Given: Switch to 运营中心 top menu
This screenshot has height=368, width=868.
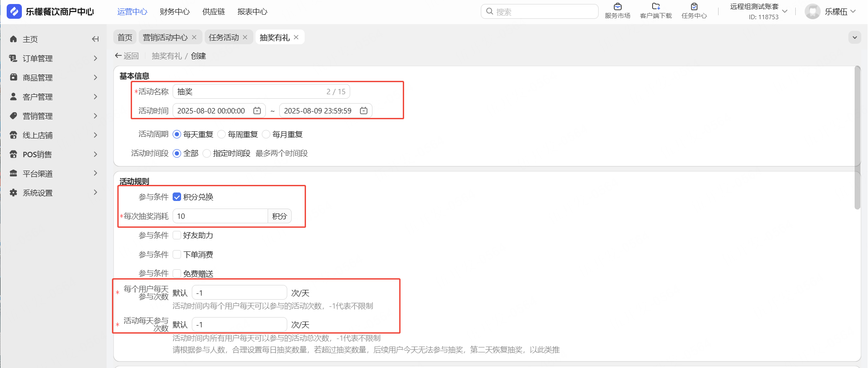Looking at the screenshot, I should [x=132, y=12].
